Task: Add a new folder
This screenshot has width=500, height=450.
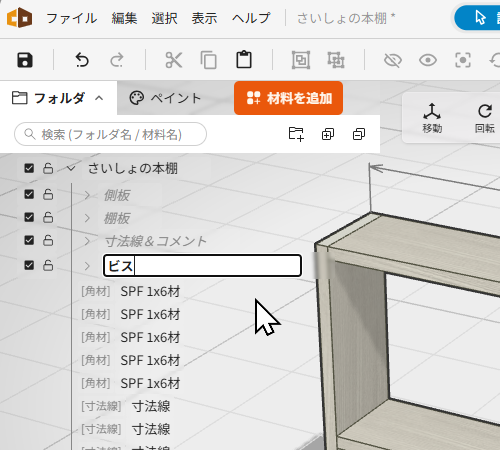Action: (x=296, y=134)
